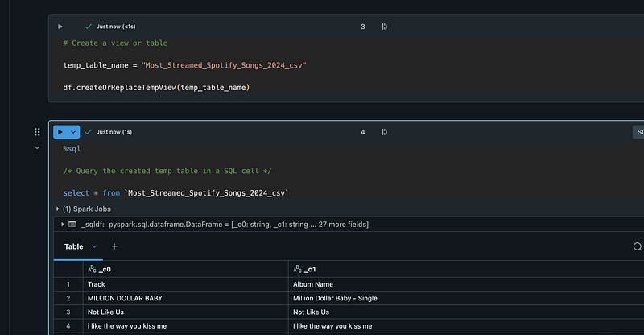Add a new visualization with the plus icon
The image size is (644, 335).
[114, 246]
